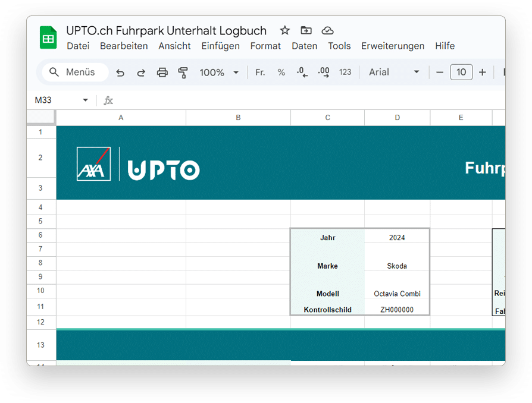Select the paint format tool
Image resolution: width=532 pixels, height=403 pixels.
click(x=183, y=72)
